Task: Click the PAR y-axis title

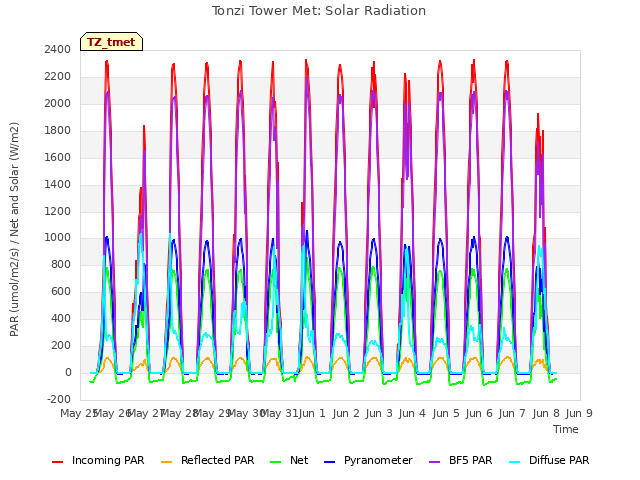Action: [x=14, y=229]
